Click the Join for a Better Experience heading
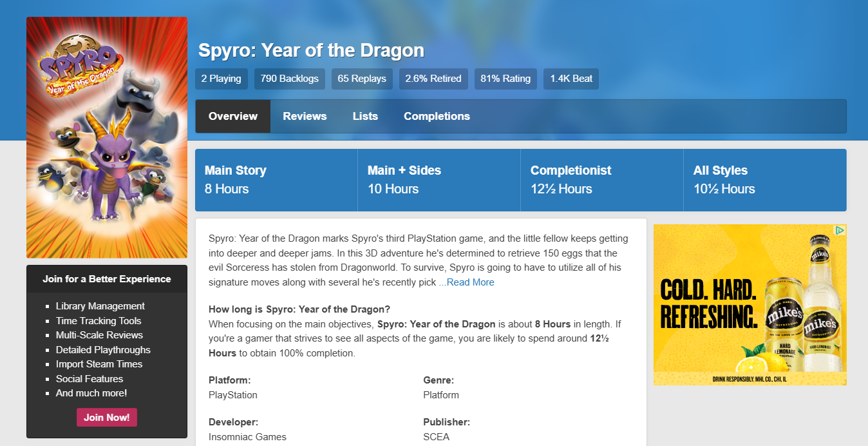868x446 pixels. click(x=107, y=279)
